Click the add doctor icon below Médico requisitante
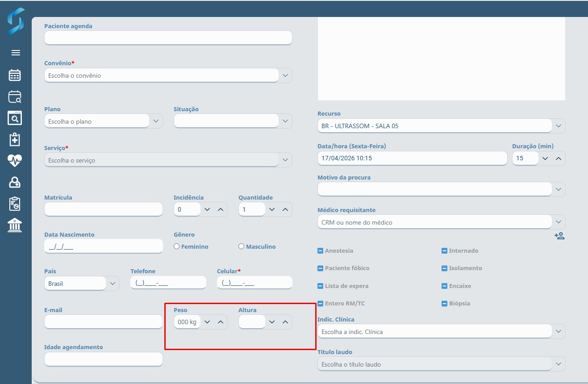This screenshot has width=588, height=384. coord(559,236)
